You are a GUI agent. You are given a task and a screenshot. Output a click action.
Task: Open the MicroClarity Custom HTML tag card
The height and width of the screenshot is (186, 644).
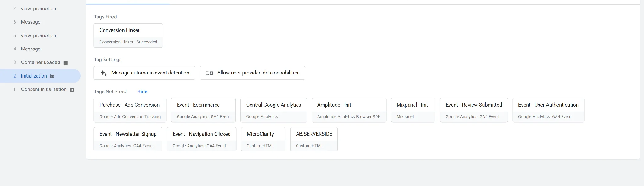click(263, 139)
